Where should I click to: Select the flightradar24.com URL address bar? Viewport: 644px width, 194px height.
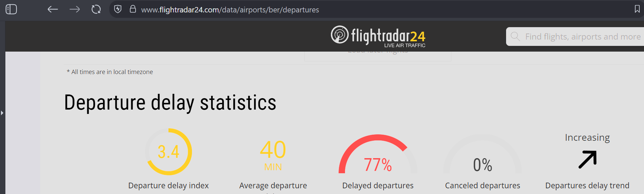pos(230,10)
